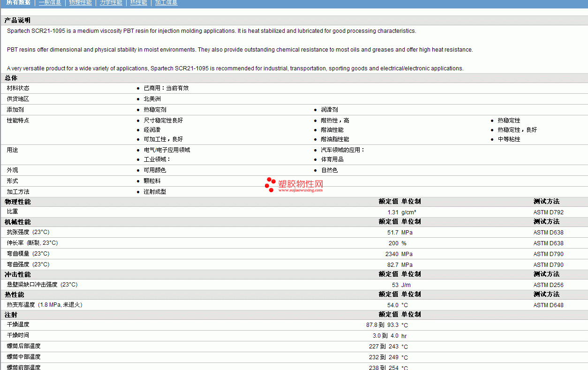This screenshot has width=588, height=370.
Task: Click the 87.8 到 93.3 drying temperature value
Action: pos(383,325)
